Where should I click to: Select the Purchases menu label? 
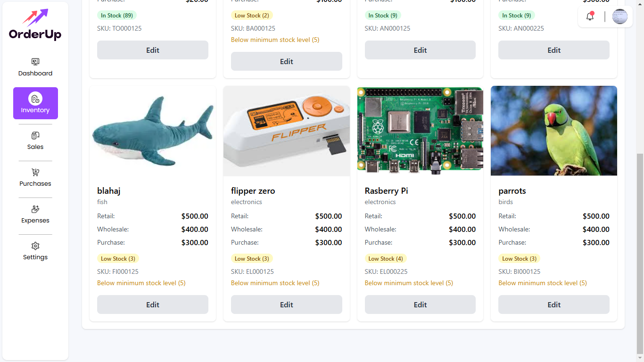tap(35, 183)
